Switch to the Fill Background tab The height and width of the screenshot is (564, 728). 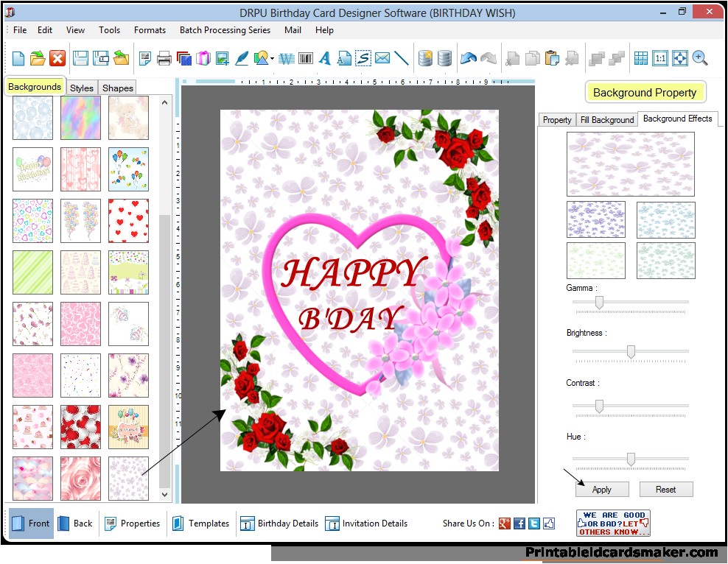(607, 119)
